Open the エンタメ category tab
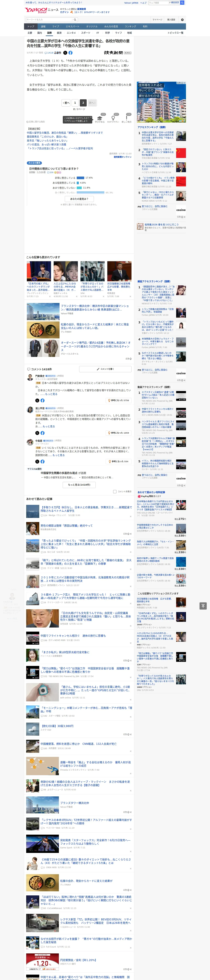The width and height of the screenshot is (210, 980). [71, 33]
